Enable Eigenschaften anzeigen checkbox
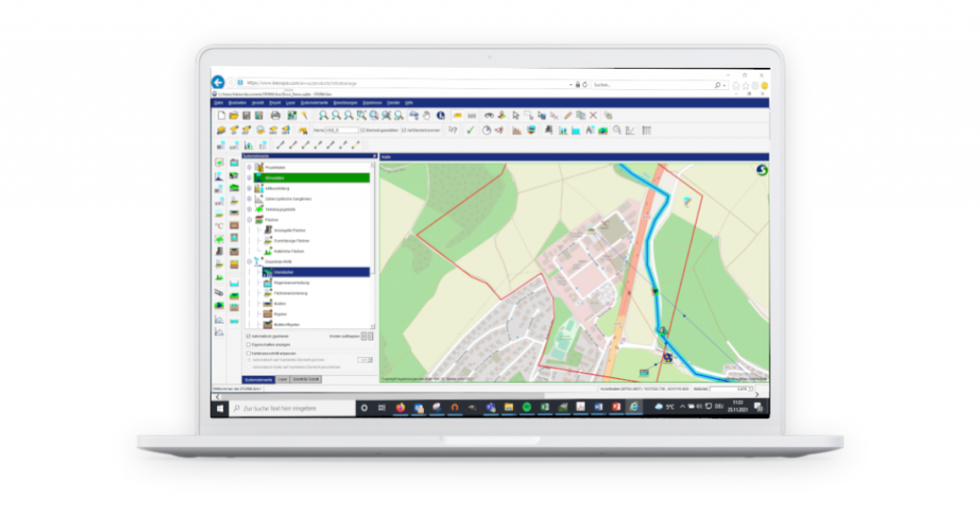The image size is (980, 513). [x=248, y=345]
